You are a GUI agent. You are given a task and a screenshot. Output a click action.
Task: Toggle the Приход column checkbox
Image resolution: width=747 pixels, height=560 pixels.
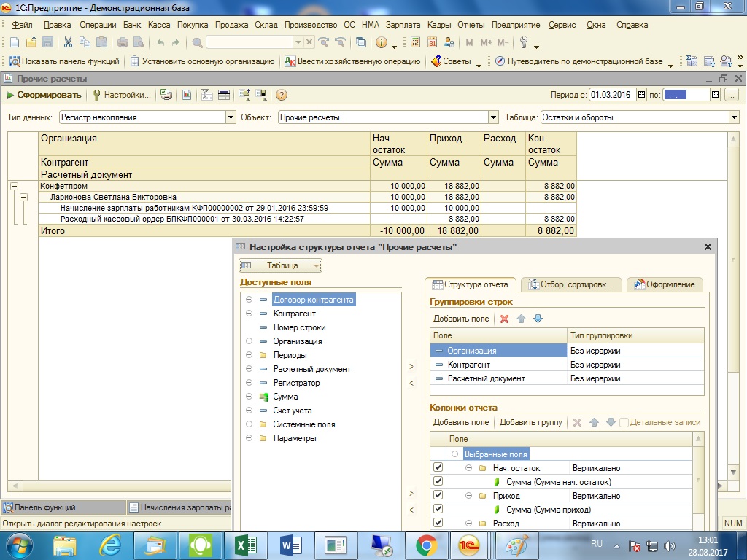438,496
